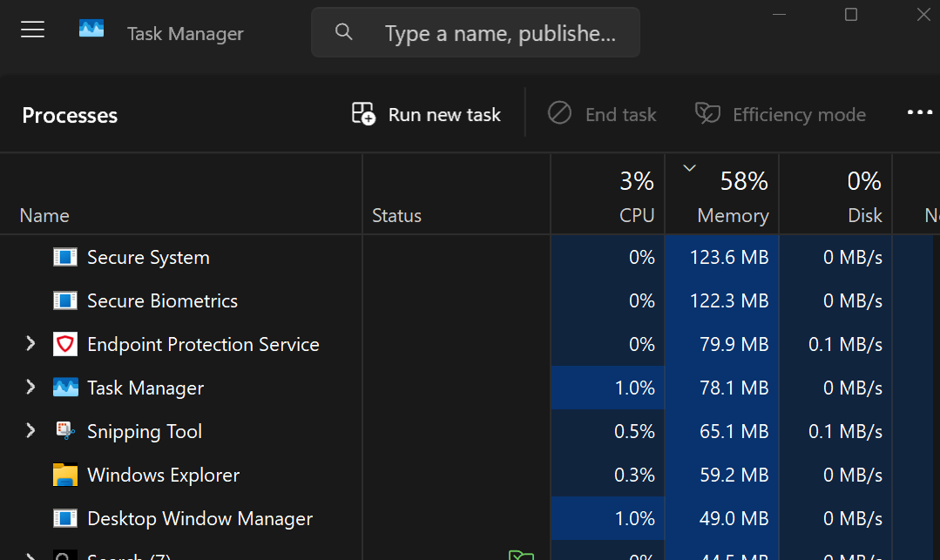
Task: Click the 78.1 MB memory value
Action: [734, 388]
